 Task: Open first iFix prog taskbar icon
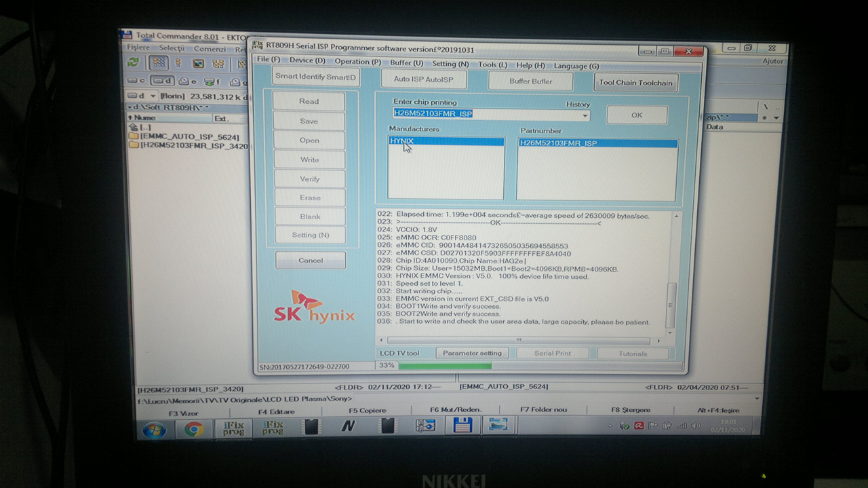click(233, 428)
